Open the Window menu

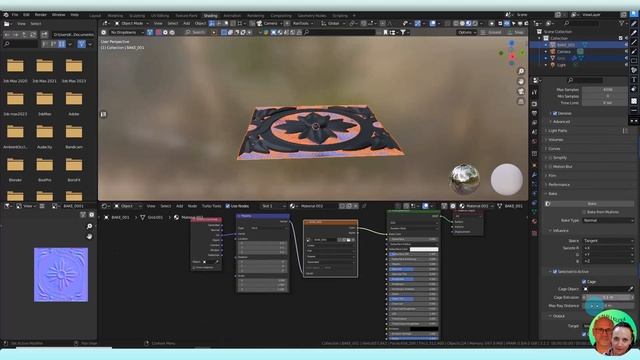[x=58, y=15]
